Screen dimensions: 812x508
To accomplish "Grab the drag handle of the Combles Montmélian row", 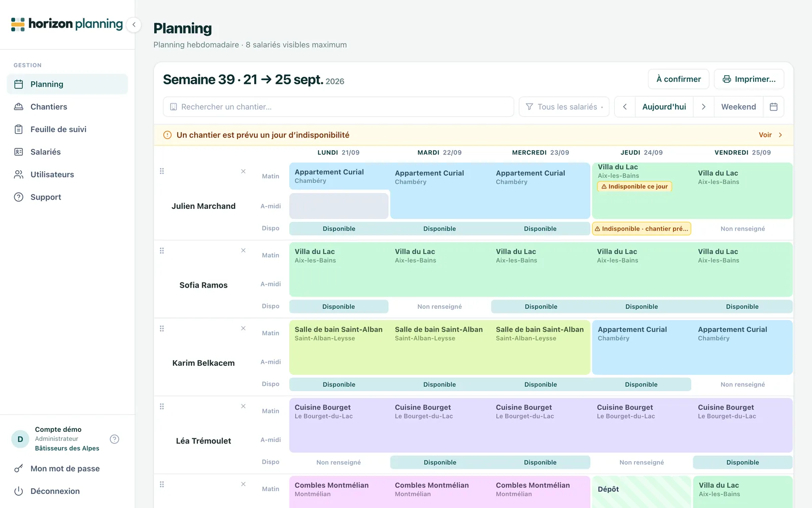I will pyautogui.click(x=162, y=484).
